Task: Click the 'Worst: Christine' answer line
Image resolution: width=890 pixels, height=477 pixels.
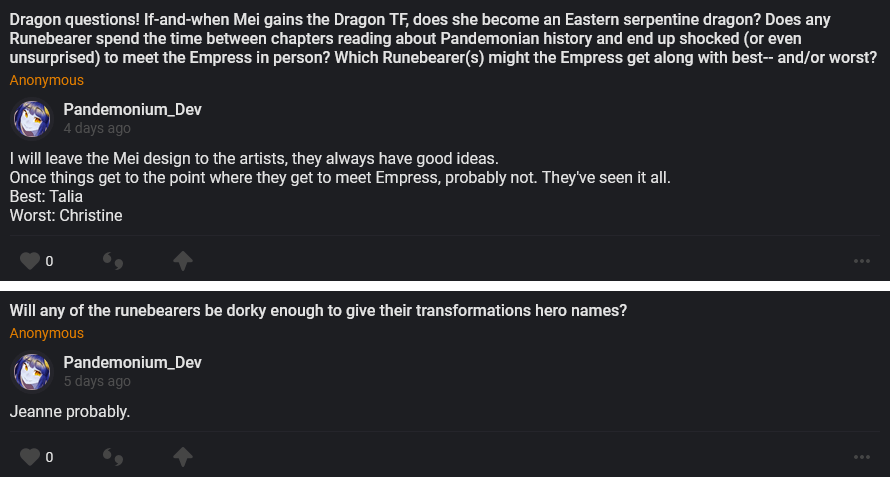Action: coord(66,215)
